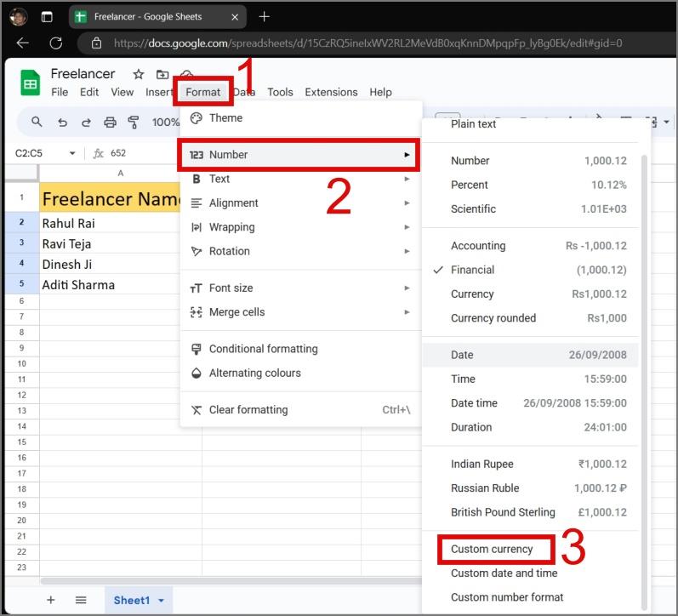The image size is (678, 616).
Task: Open the Extensions menu
Action: 331,92
